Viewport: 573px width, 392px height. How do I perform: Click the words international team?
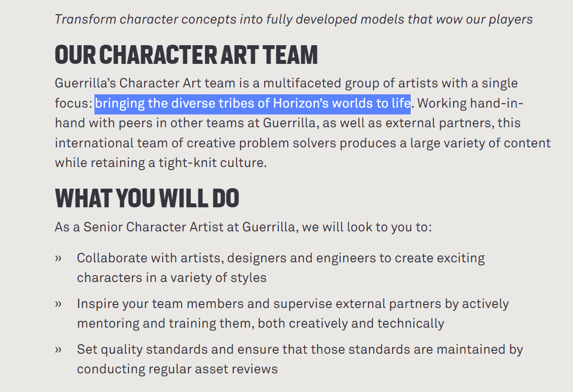pos(101,143)
